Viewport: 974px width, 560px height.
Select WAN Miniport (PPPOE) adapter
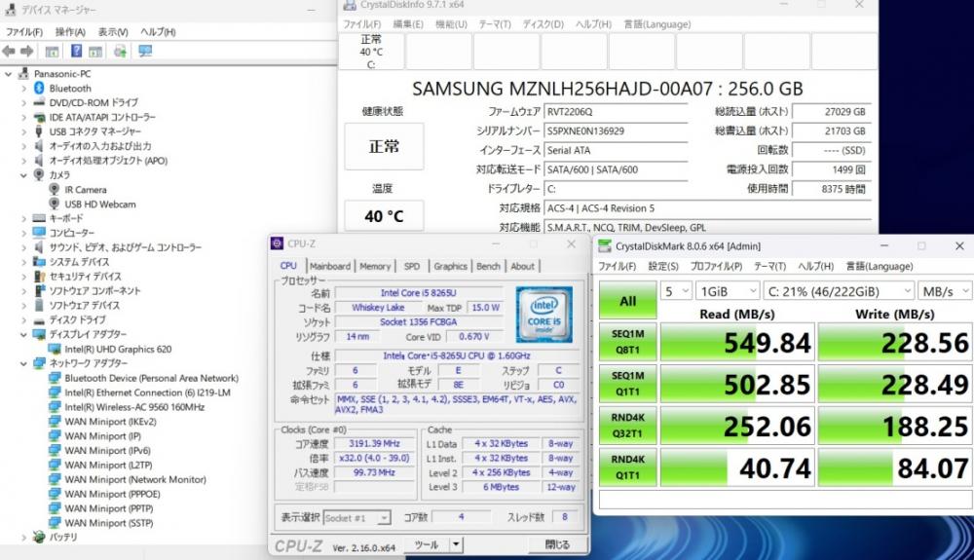[x=112, y=494]
